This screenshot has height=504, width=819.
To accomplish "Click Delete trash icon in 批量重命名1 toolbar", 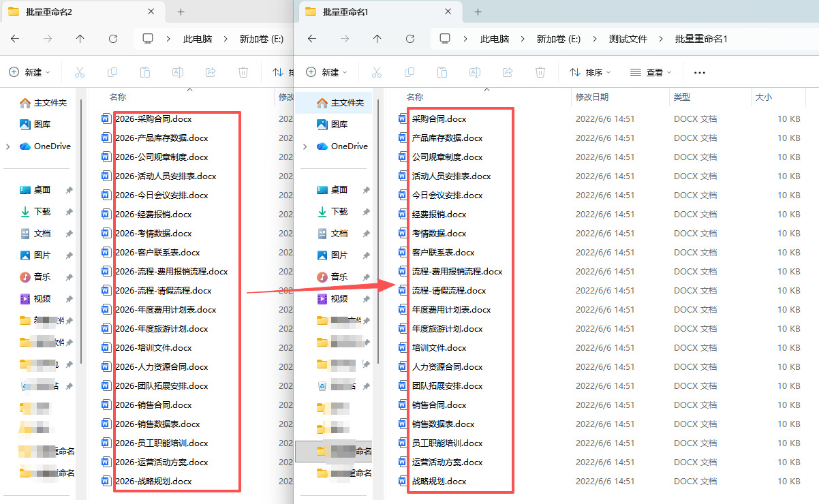I will 540,72.
